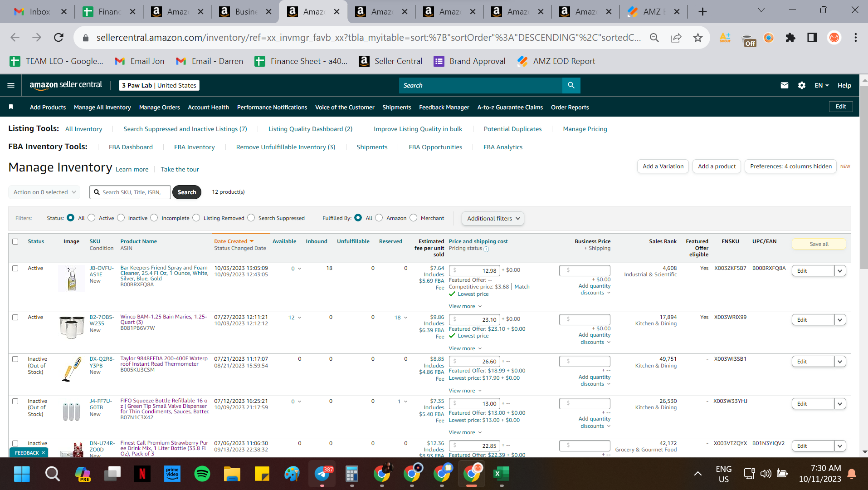Click Add a product button
The width and height of the screenshot is (868, 490).
click(x=717, y=167)
